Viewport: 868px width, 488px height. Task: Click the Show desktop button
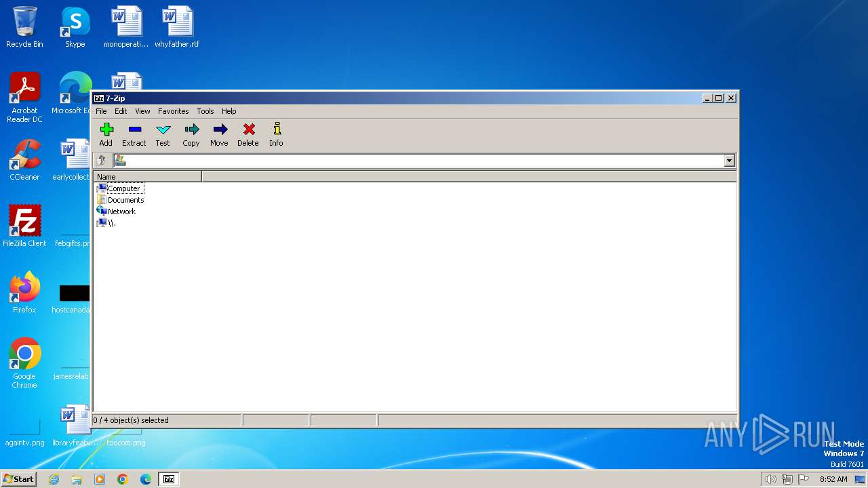click(860, 479)
